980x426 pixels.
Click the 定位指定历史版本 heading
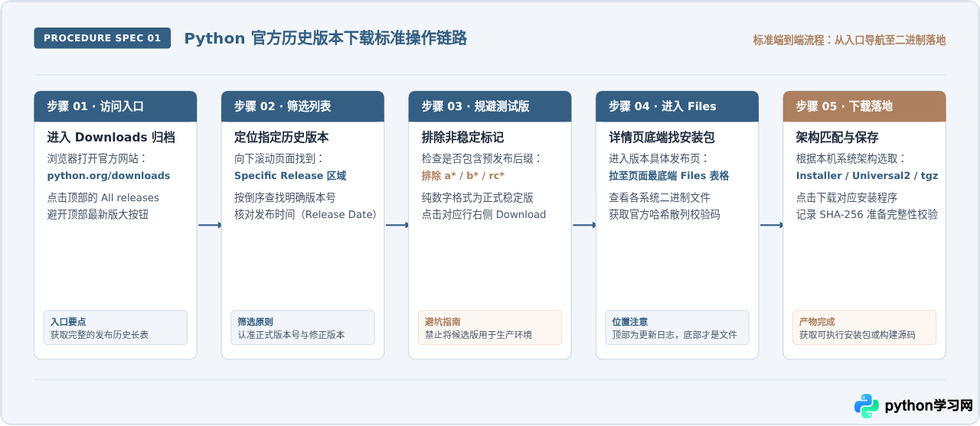[282, 138]
